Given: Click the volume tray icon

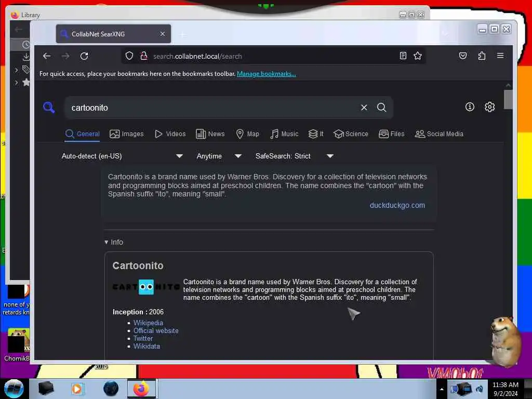Looking at the screenshot, I should point(480,389).
